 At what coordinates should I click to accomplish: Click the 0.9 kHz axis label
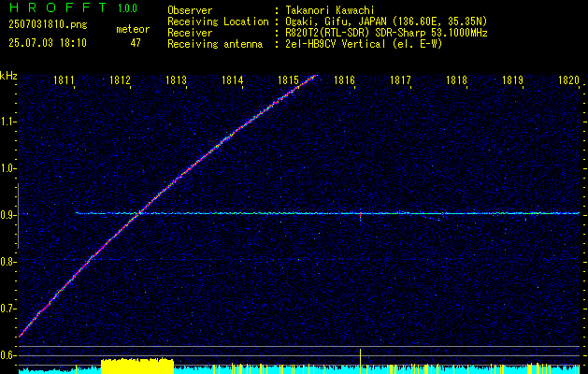(7, 215)
